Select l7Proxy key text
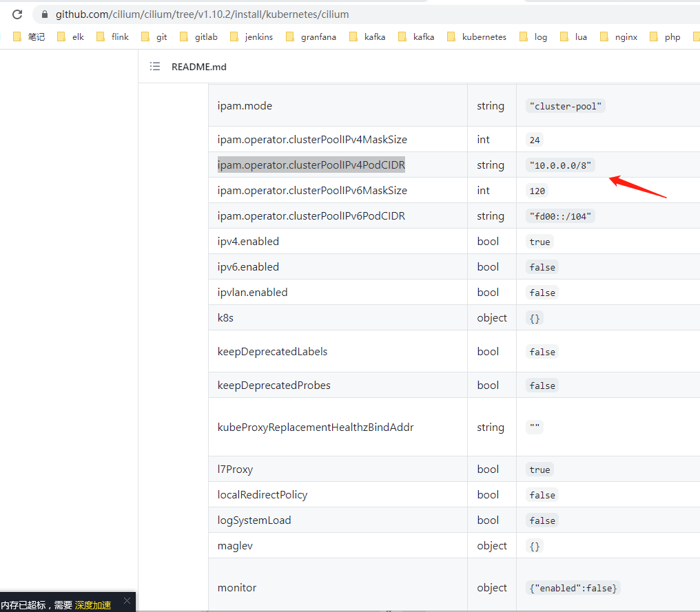This screenshot has width=700, height=612. coord(235,469)
